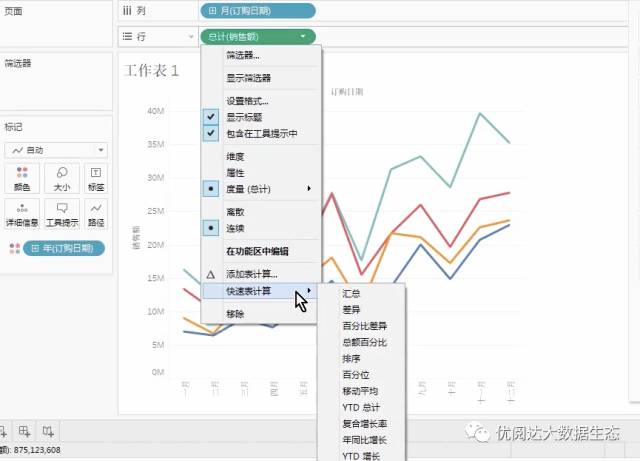Select the 连续 (Continuous) option

click(x=236, y=228)
